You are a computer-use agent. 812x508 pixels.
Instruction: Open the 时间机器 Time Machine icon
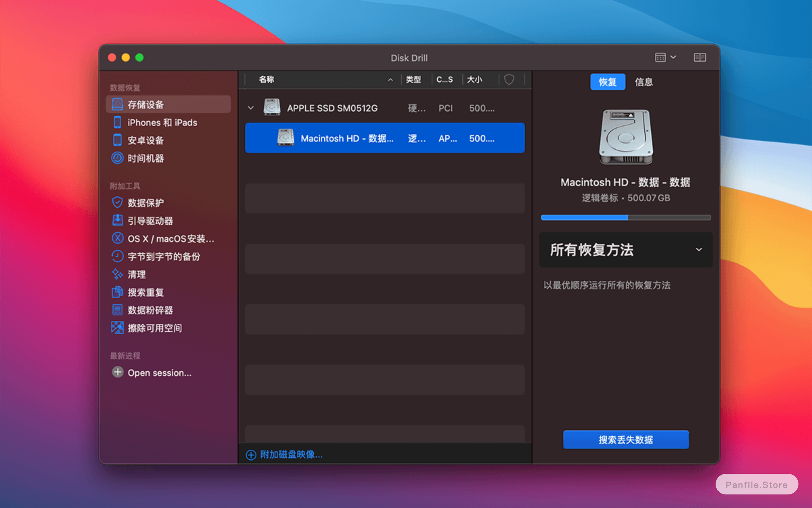[x=117, y=158]
